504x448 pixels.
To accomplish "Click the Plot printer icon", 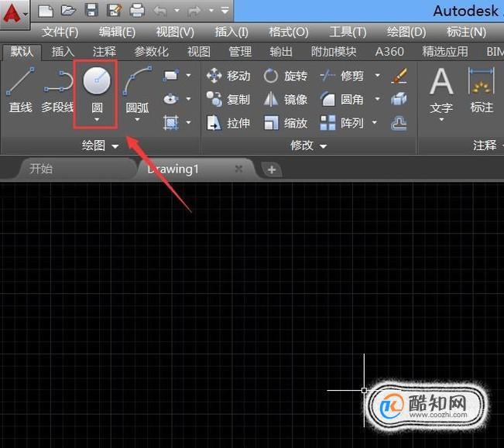I will click(x=137, y=10).
